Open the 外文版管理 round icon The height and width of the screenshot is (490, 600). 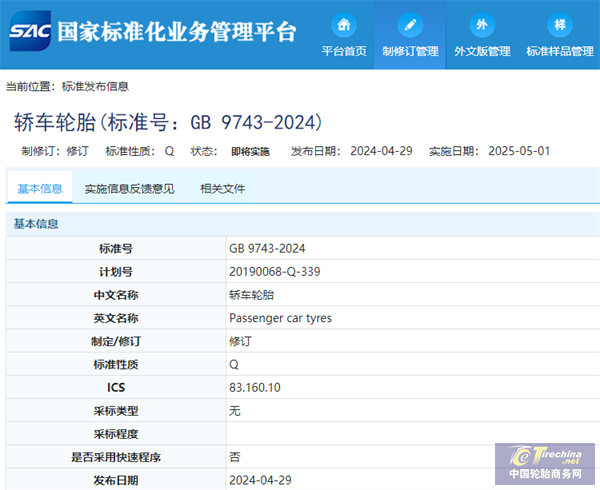click(482, 25)
